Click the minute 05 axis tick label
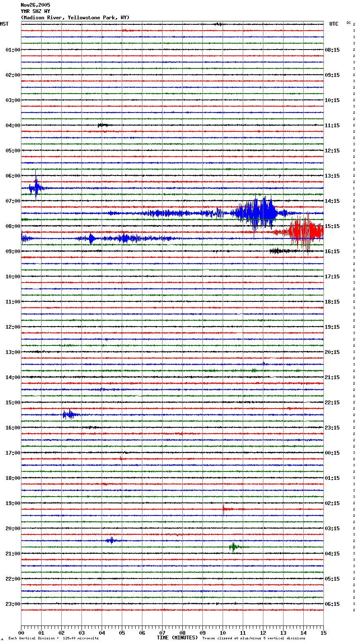Screen dimensions: 357x644 122,633
